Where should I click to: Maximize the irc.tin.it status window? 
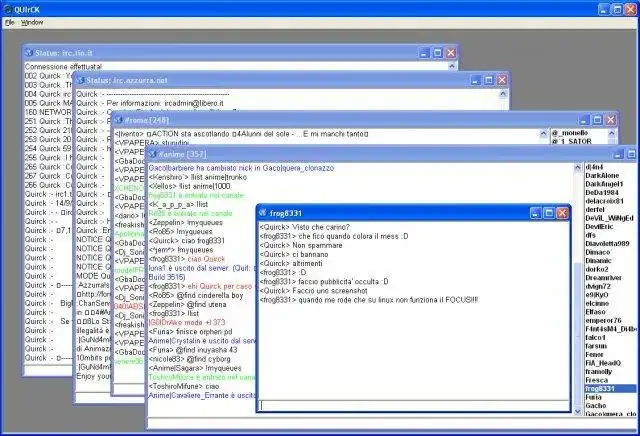coord(438,53)
